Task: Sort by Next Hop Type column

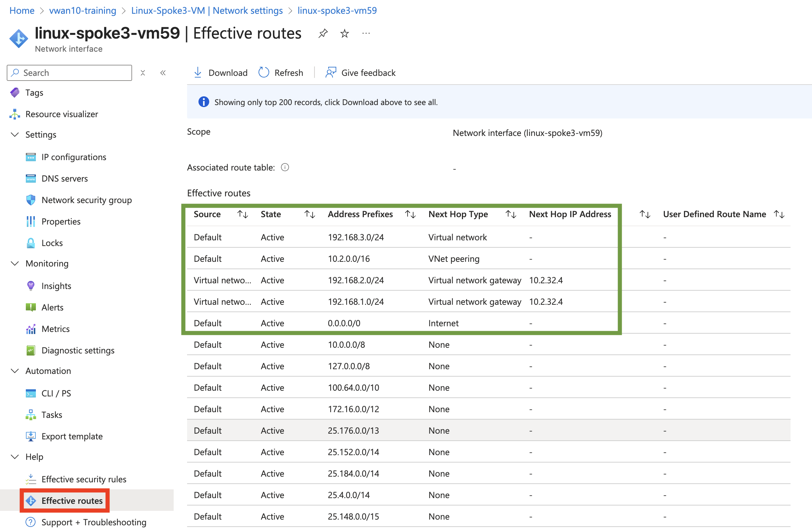Action: (x=510, y=214)
